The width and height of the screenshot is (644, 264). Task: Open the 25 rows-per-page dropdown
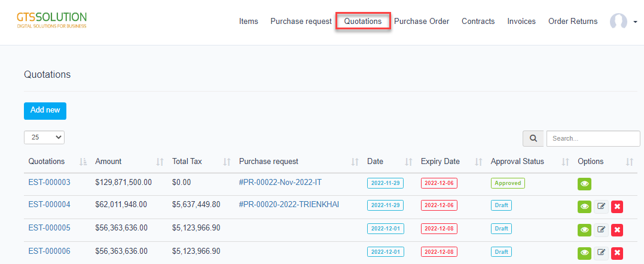click(44, 137)
